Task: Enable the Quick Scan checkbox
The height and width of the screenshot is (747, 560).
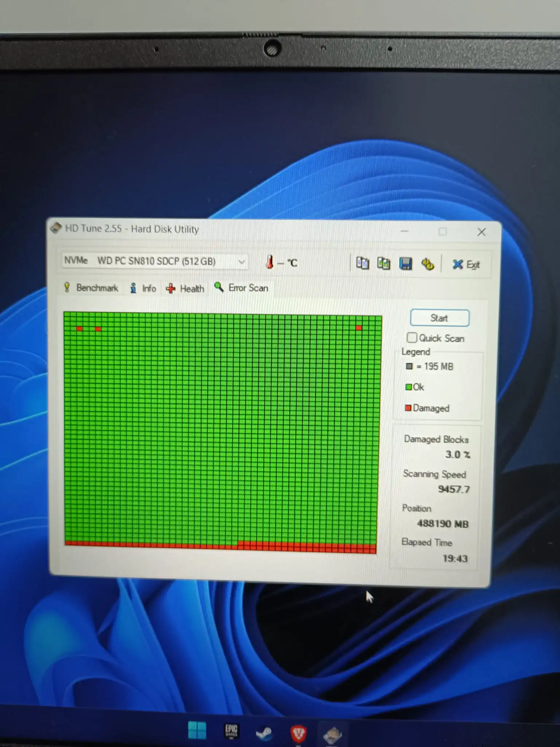Action: [x=412, y=337]
